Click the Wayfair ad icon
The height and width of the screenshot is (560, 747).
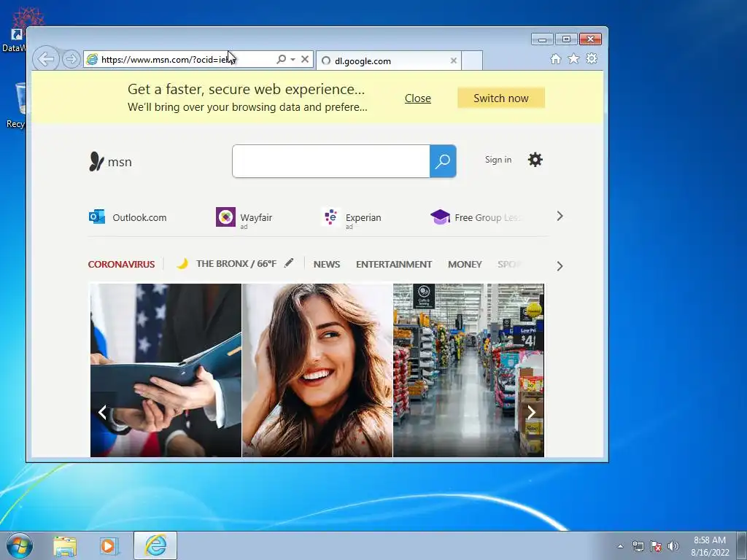[225, 217]
